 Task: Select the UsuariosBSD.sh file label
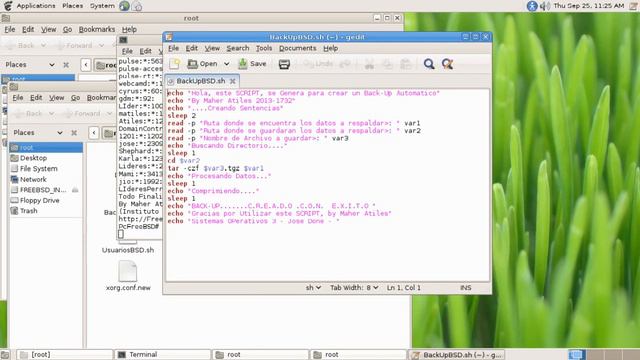[128, 250]
